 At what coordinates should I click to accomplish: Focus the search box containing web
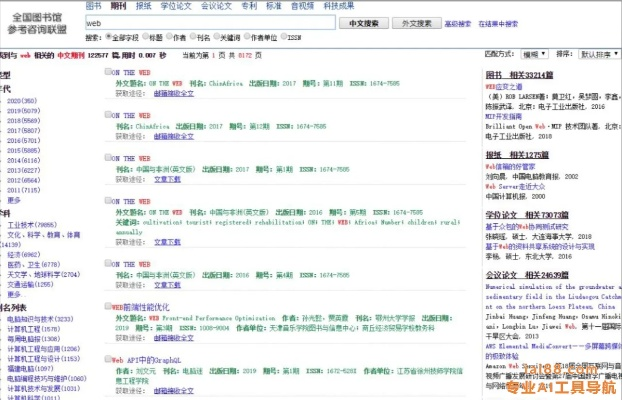[x=211, y=23]
